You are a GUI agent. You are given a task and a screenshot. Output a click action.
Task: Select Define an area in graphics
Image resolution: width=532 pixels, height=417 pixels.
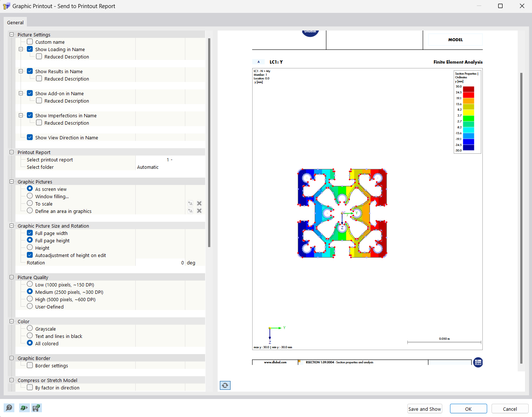pos(30,210)
